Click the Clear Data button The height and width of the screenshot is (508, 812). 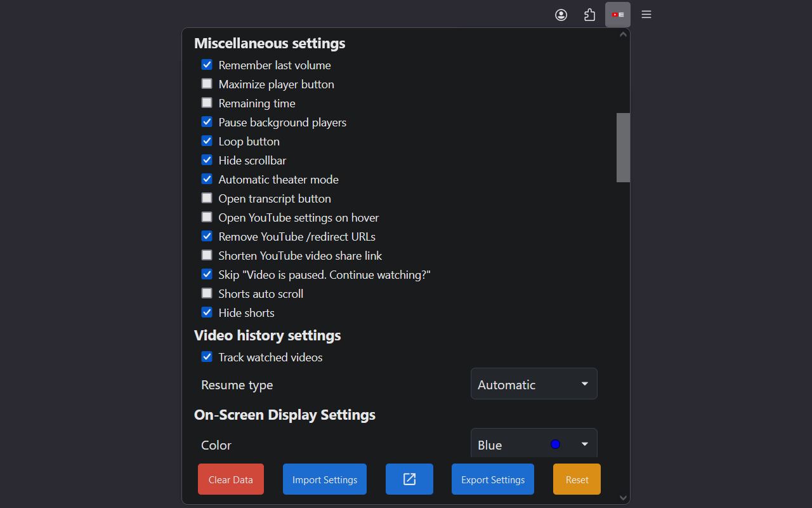tap(230, 479)
